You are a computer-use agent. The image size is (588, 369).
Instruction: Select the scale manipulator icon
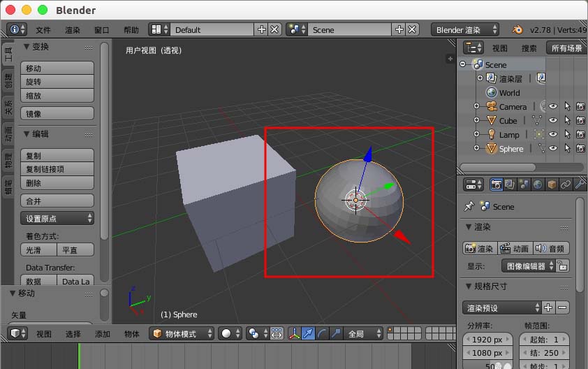tap(336, 333)
